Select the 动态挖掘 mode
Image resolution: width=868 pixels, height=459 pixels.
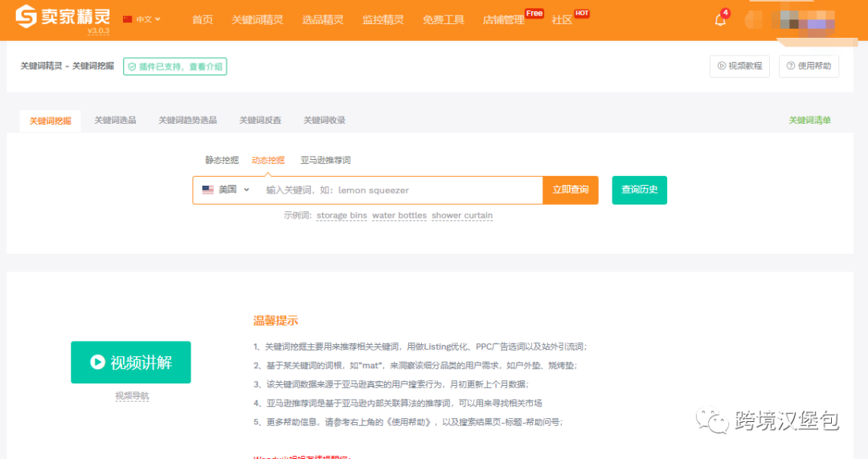click(x=268, y=160)
